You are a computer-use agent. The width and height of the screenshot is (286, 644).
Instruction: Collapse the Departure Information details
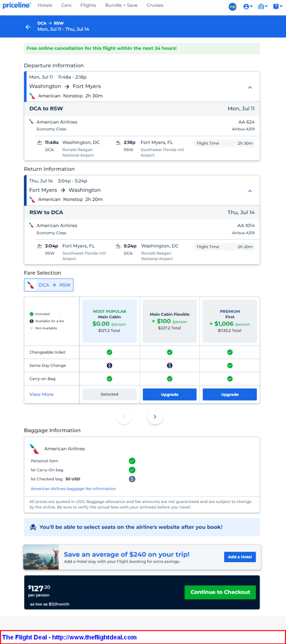250,87
